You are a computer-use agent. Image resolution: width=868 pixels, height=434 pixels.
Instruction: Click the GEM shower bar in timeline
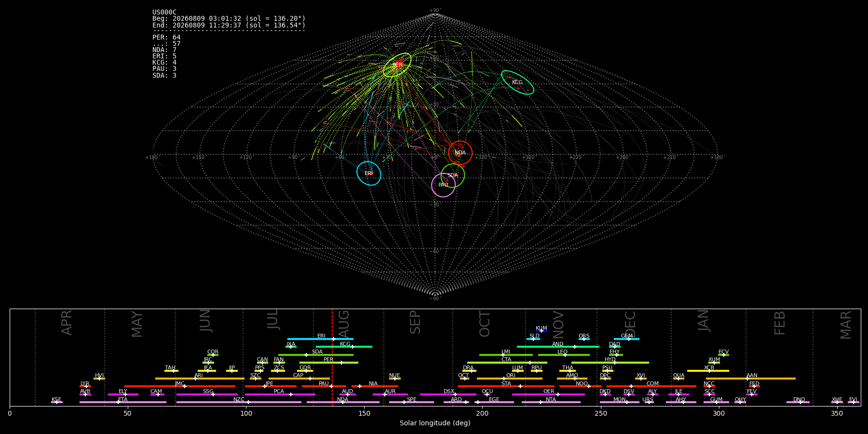pyautogui.click(x=626, y=339)
